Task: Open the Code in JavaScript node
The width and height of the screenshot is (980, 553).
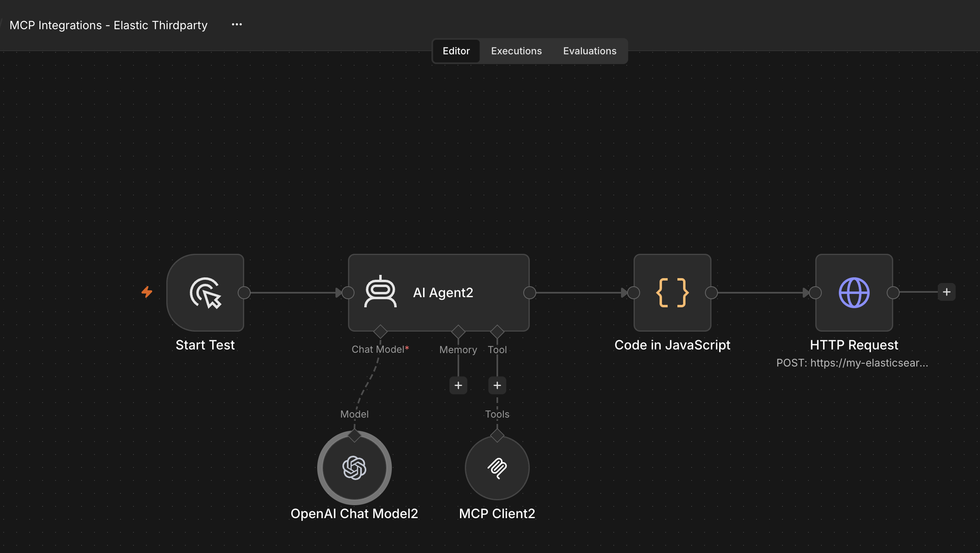Action: click(x=672, y=292)
